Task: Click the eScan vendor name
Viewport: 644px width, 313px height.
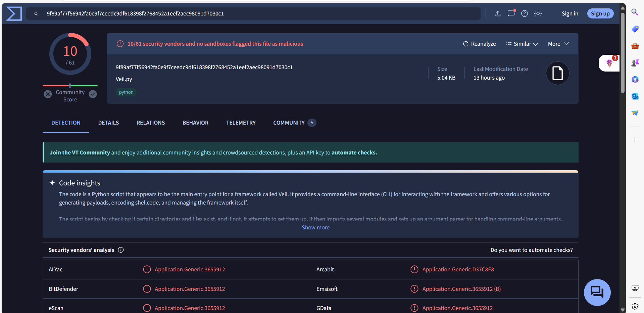Action: (x=56, y=308)
